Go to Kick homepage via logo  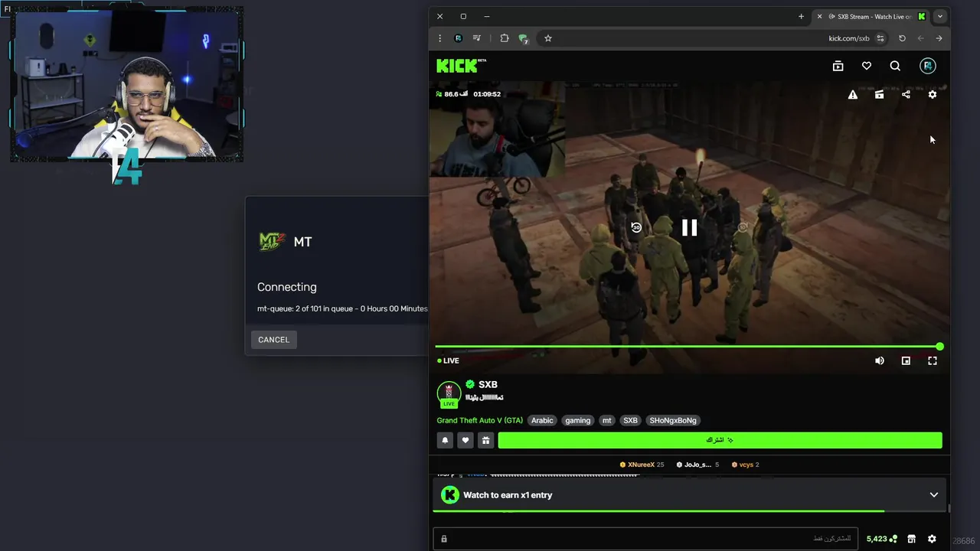coord(461,66)
